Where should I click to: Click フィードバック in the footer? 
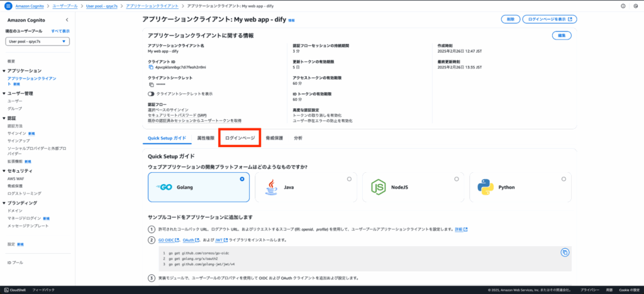tap(43, 290)
